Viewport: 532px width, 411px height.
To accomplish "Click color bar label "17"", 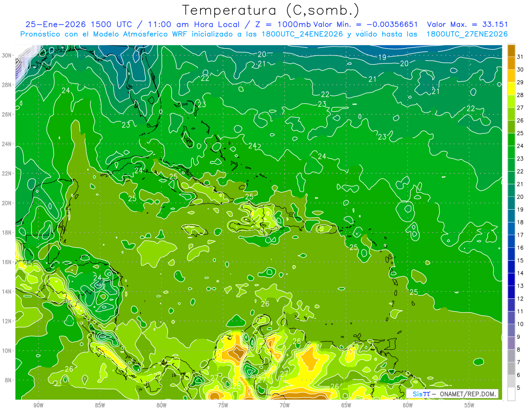I will click(x=520, y=235).
